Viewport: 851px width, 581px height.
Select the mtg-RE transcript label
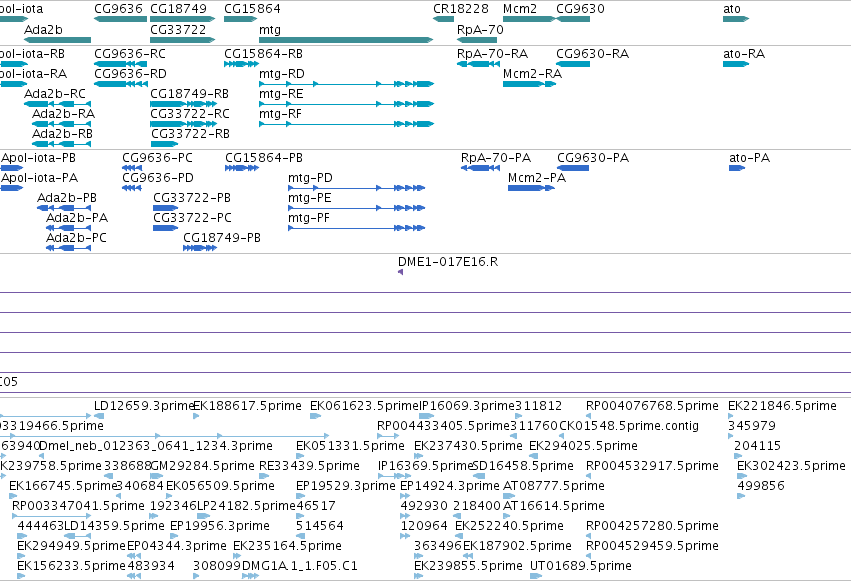pos(281,94)
